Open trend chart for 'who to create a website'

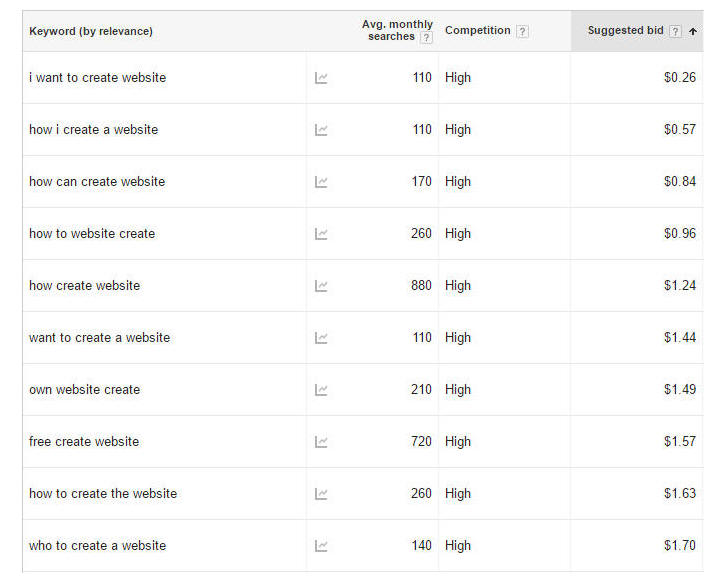coord(321,546)
